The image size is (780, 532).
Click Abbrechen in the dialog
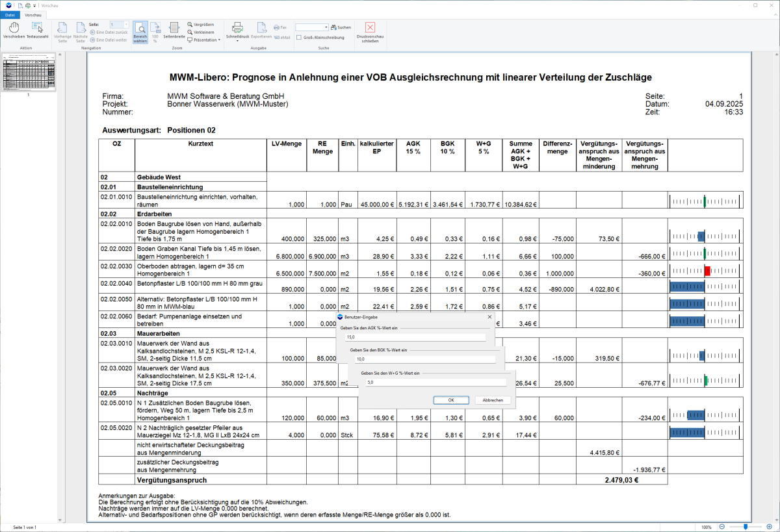[492, 400]
